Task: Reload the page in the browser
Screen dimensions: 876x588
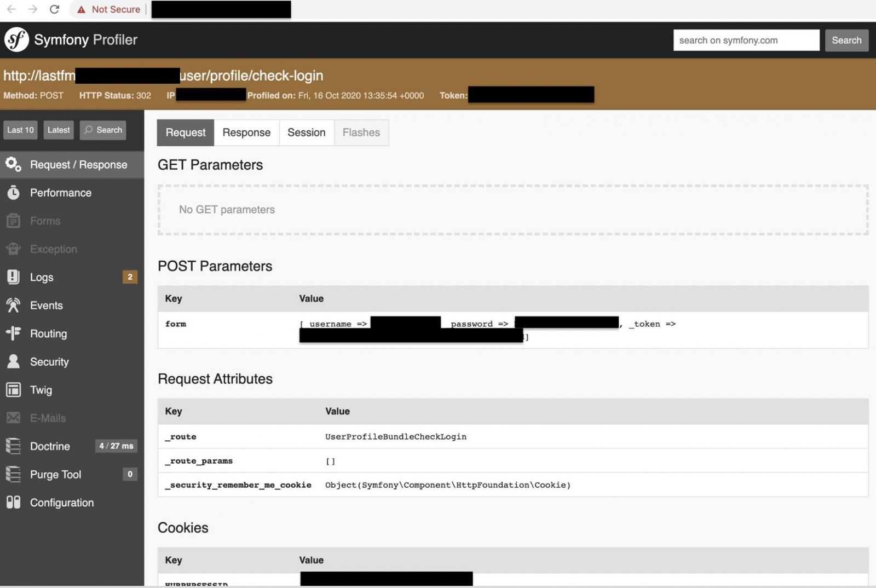Action: point(54,9)
